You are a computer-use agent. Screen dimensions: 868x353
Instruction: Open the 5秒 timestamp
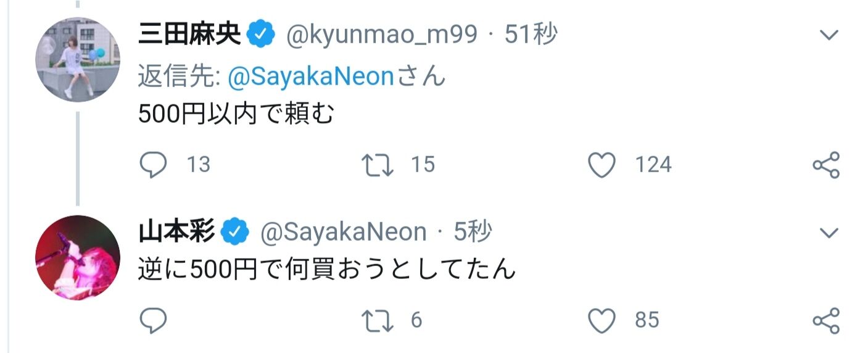tap(473, 233)
